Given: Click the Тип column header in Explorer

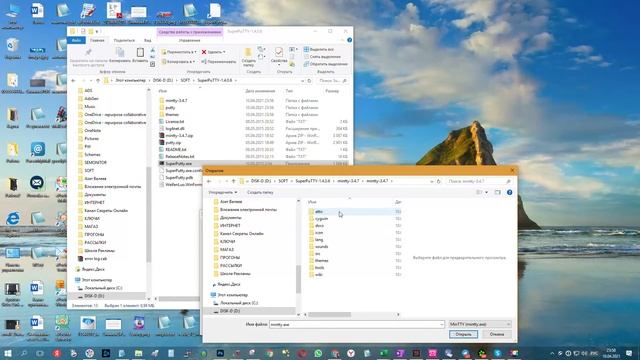Looking at the screenshot, I should coord(289,91).
